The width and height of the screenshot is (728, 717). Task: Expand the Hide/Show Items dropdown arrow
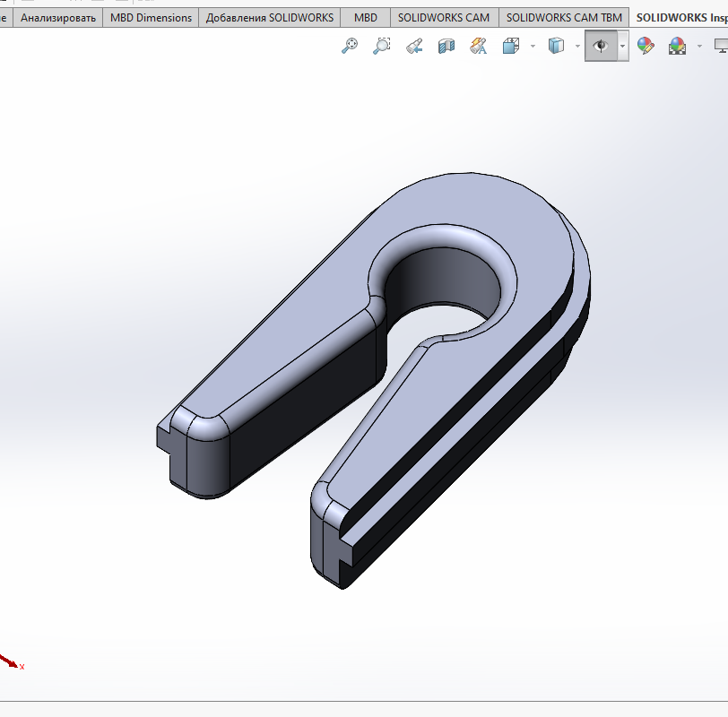pos(622,46)
